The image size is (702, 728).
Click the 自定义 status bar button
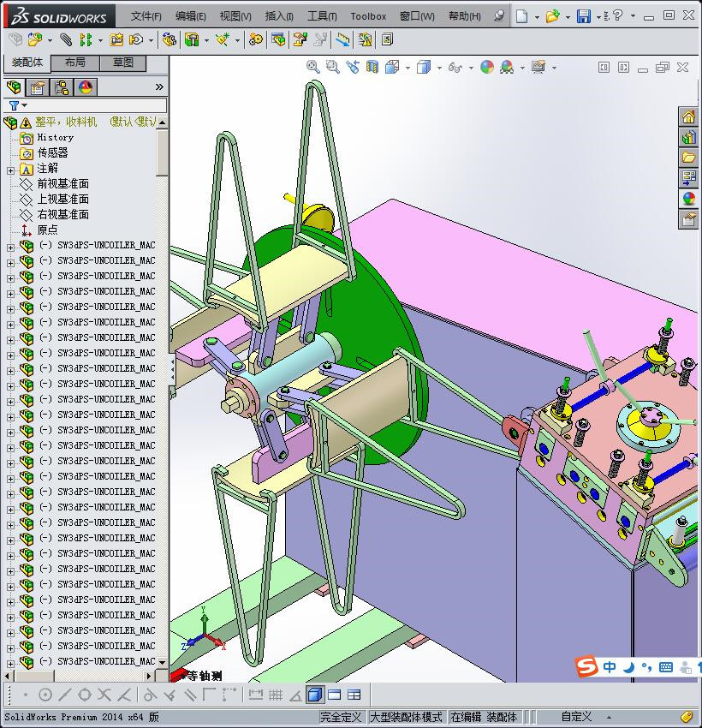pyautogui.click(x=576, y=717)
